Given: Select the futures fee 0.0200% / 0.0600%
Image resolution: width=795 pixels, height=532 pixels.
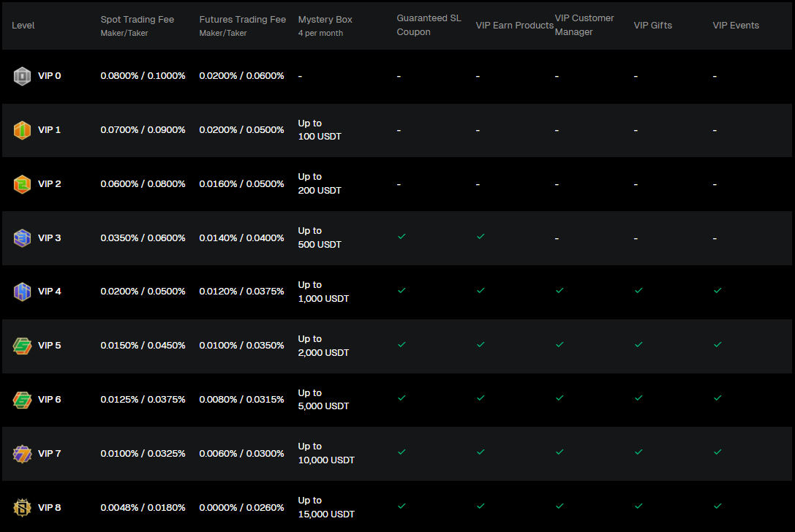Looking at the screenshot, I should click(x=242, y=76).
